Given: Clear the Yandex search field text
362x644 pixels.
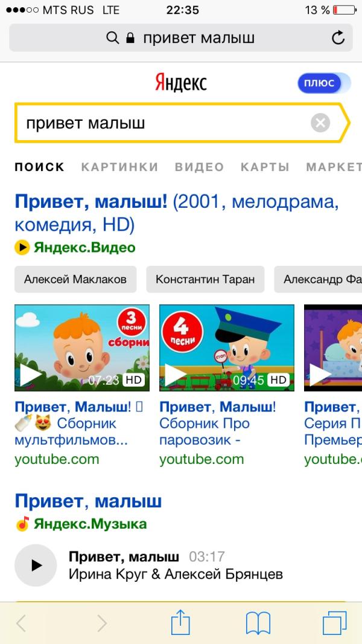Looking at the screenshot, I should [320, 123].
